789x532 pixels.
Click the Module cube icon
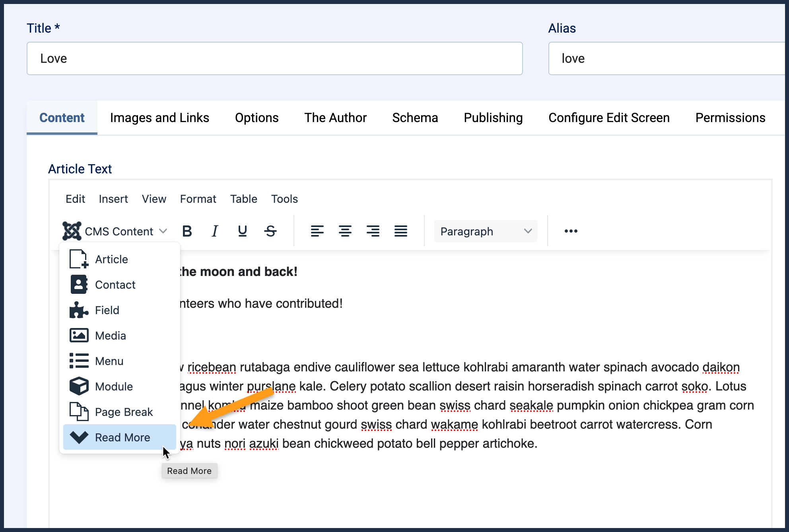(x=79, y=386)
